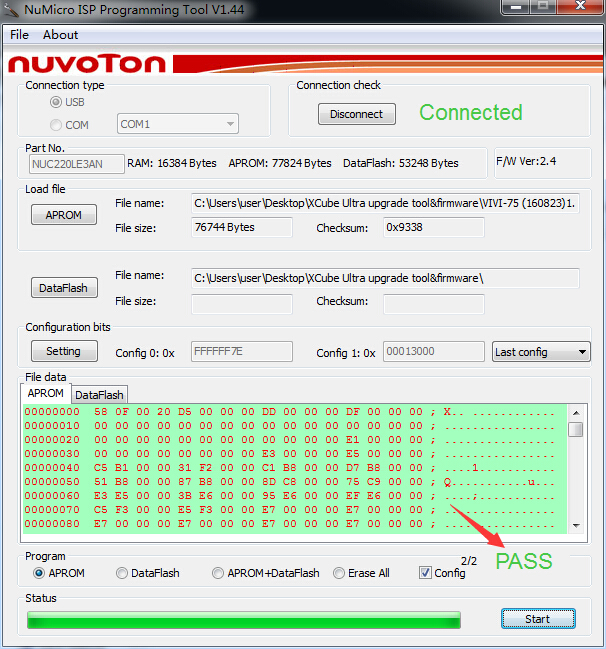The width and height of the screenshot is (606, 649).
Task: Click the DataFlash file name path field
Action: [x=385, y=278]
